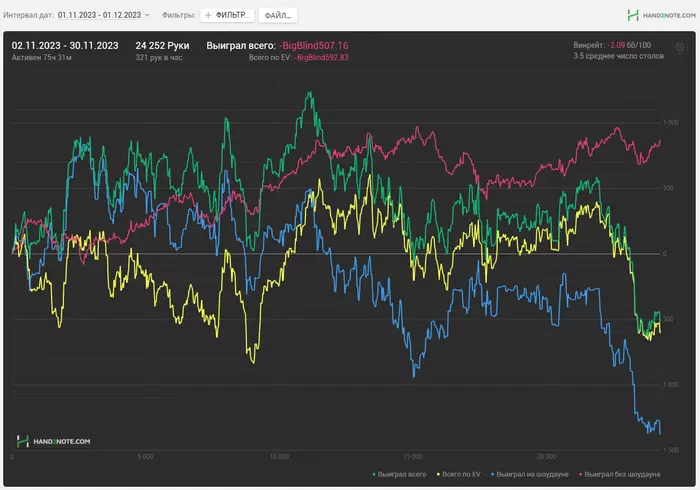Click the red non-showdown legend color dot
The width and height of the screenshot is (700, 490).
[x=580, y=473]
